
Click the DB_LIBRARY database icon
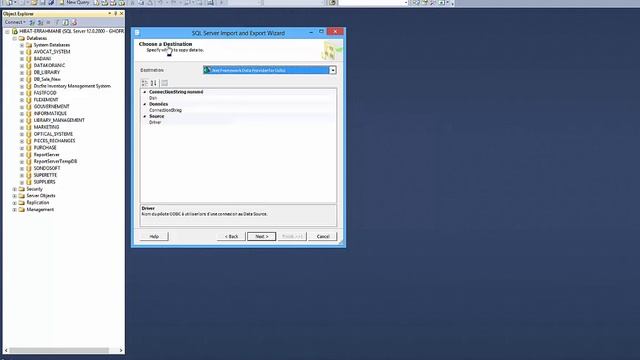(29, 72)
